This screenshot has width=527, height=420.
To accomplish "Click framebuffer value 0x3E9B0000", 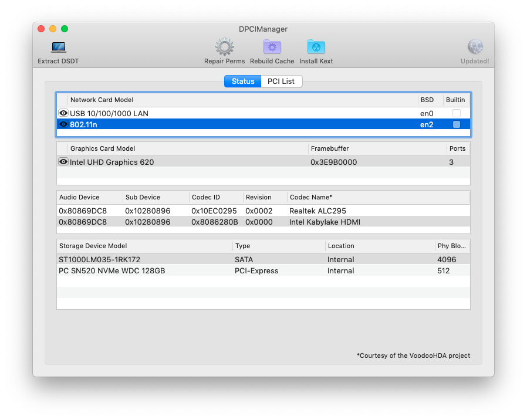I will click(x=333, y=162).
